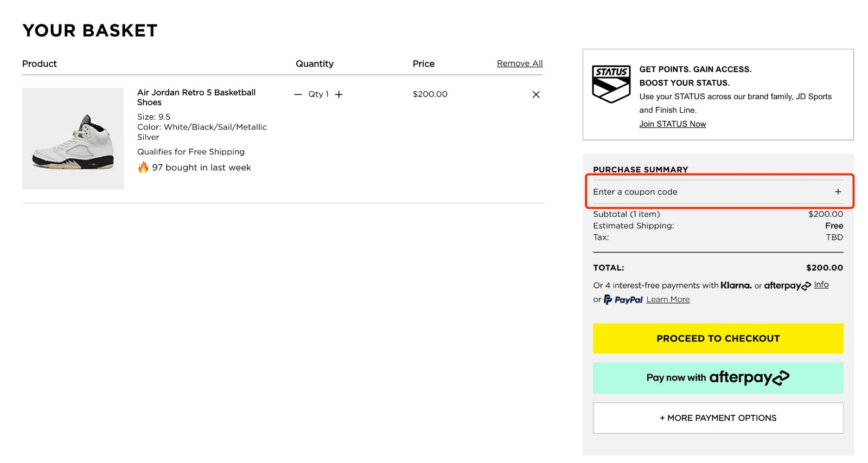Click the afterpay logo in payments text
This screenshot has height=463, width=868.
point(788,286)
